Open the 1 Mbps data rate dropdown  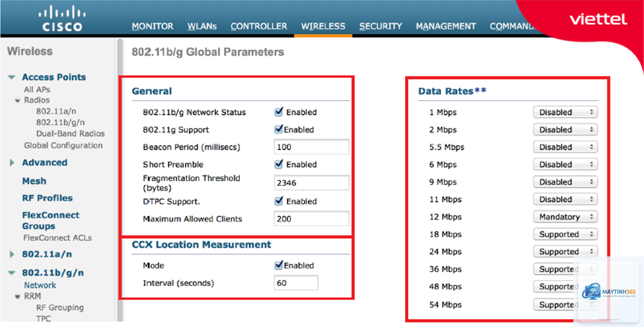click(565, 112)
